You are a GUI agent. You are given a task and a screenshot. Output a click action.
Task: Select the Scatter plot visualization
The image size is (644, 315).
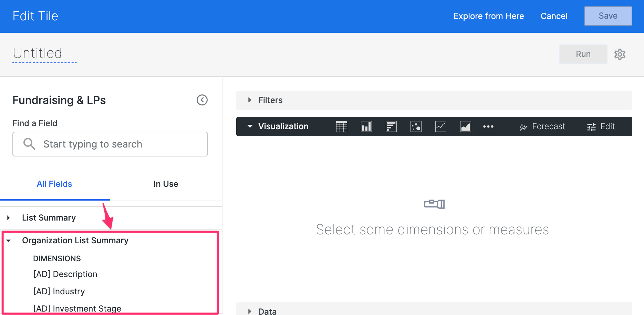[x=416, y=126]
